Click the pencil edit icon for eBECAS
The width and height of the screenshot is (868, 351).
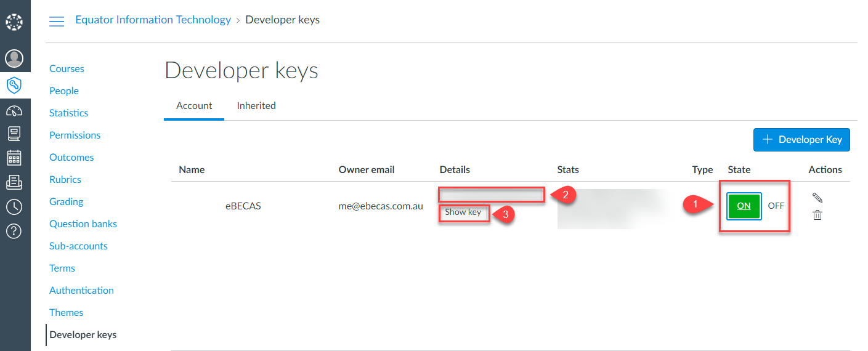817,198
